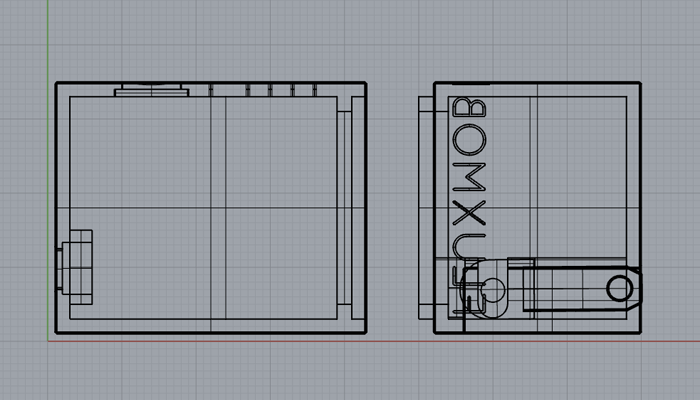Image resolution: width=700 pixels, height=400 pixels.
Task: Select the small circle beside the lever pivot
Action: [493, 289]
